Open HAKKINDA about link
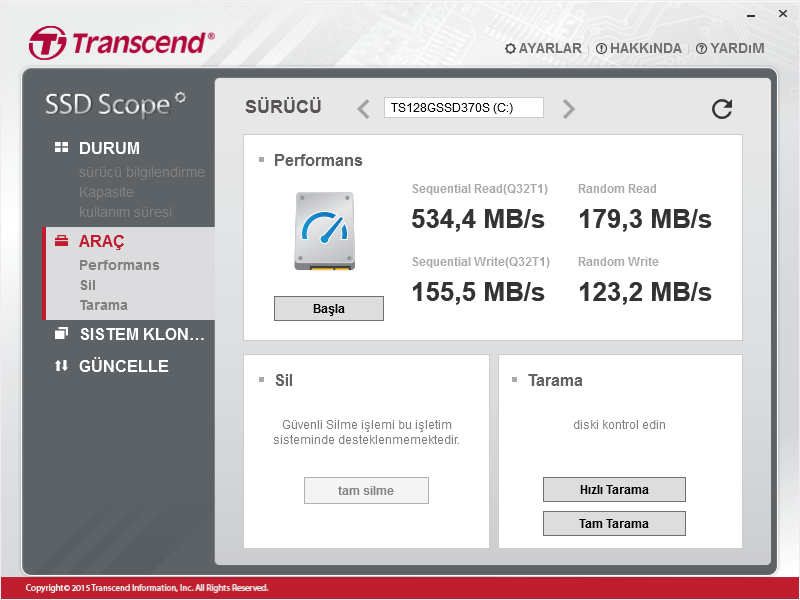 coord(645,48)
